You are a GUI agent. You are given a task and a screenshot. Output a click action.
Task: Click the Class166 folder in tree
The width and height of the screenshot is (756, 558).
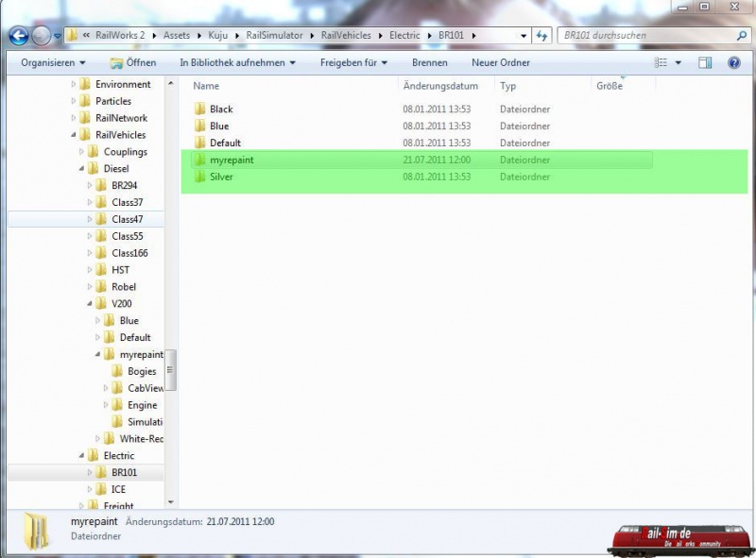click(129, 253)
